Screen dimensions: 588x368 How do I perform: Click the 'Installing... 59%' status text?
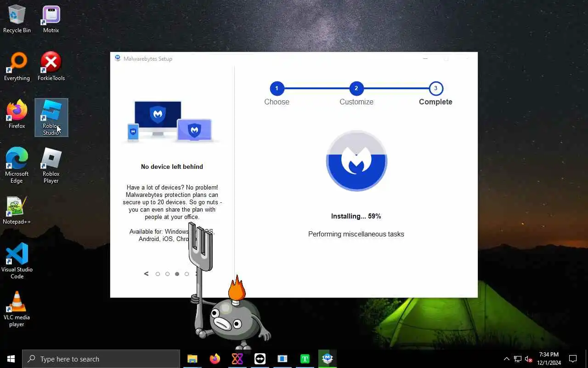356,216
